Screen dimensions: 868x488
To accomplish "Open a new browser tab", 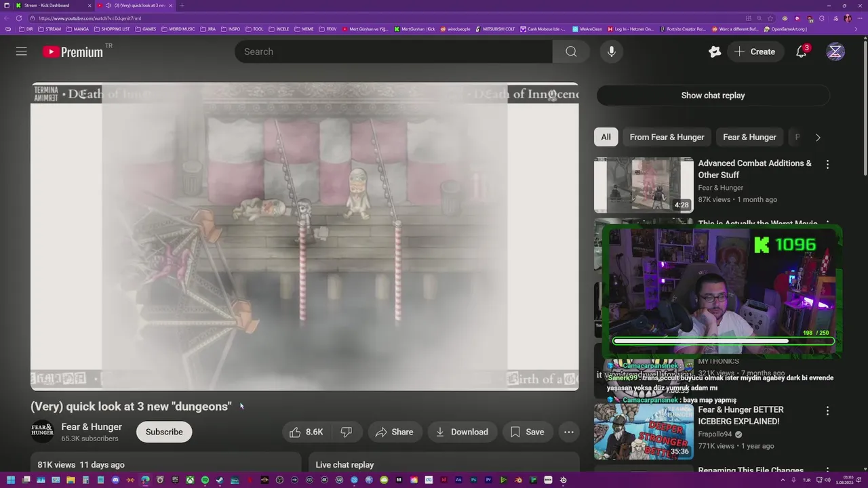I will (182, 5).
